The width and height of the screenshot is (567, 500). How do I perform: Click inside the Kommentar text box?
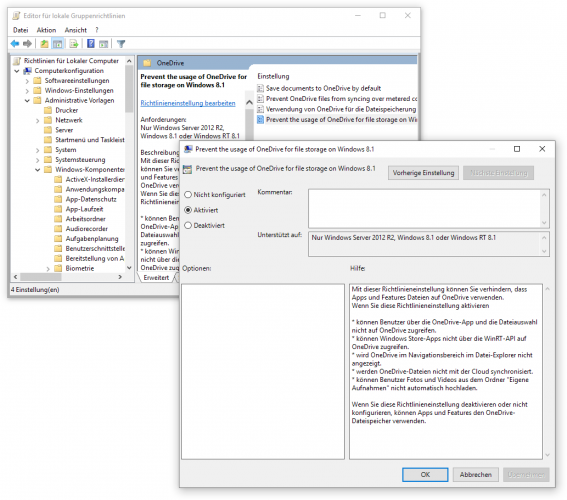425,208
